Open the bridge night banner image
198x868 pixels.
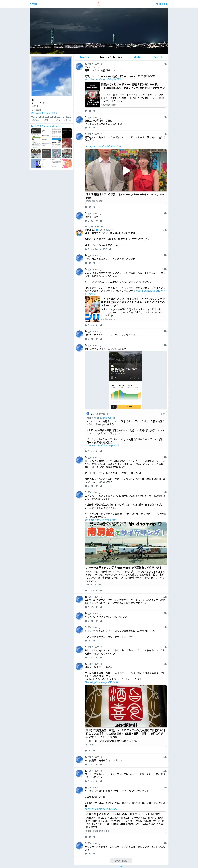pos(99,31)
